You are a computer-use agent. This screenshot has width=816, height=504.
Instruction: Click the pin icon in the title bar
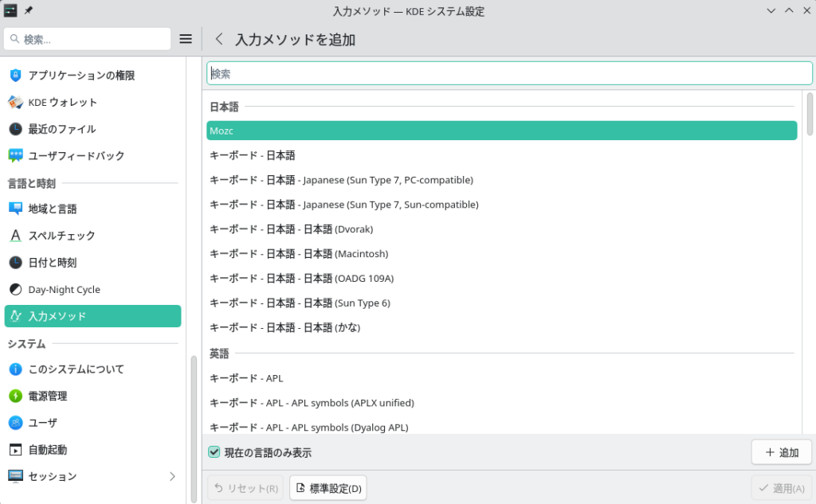click(29, 11)
